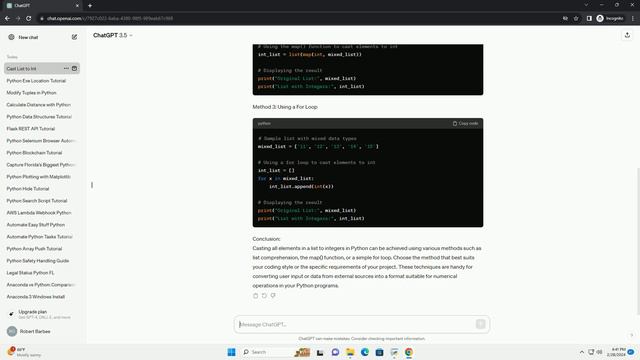The height and width of the screenshot is (360, 640).
Task: Click the browser address bar URL
Action: 110,18
